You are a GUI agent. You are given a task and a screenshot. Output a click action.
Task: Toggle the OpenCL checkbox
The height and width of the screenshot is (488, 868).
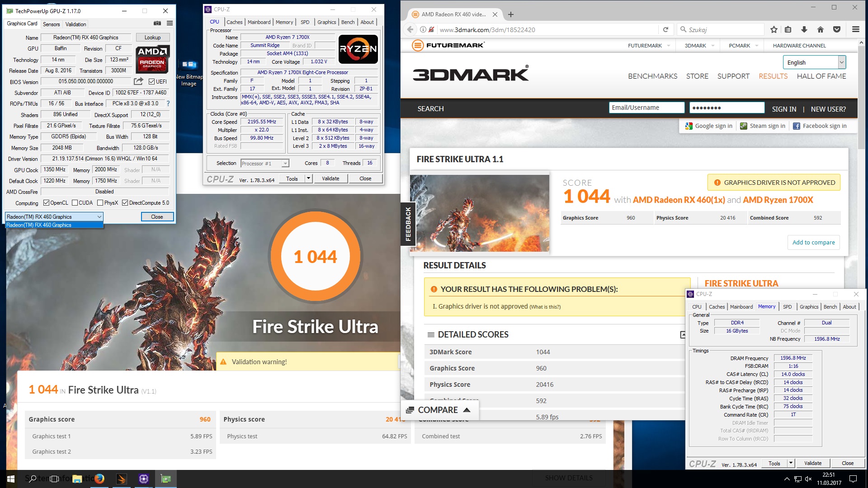46,203
